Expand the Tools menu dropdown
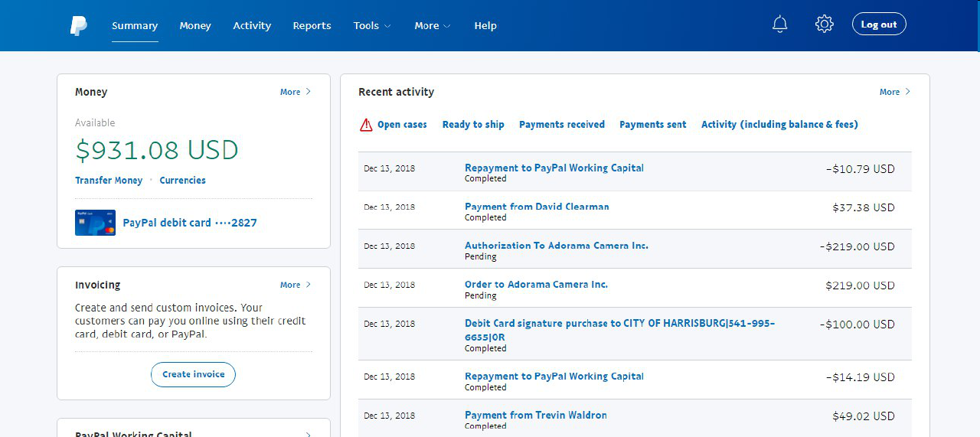The image size is (980, 437). point(372,25)
